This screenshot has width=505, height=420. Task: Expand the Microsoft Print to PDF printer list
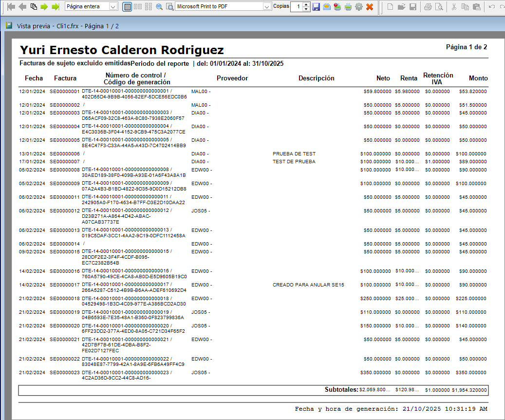(267, 6)
